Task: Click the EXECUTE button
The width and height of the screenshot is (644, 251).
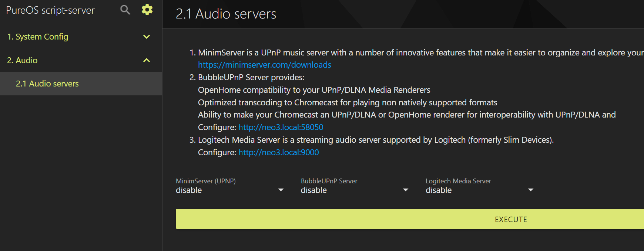Action: (410, 219)
